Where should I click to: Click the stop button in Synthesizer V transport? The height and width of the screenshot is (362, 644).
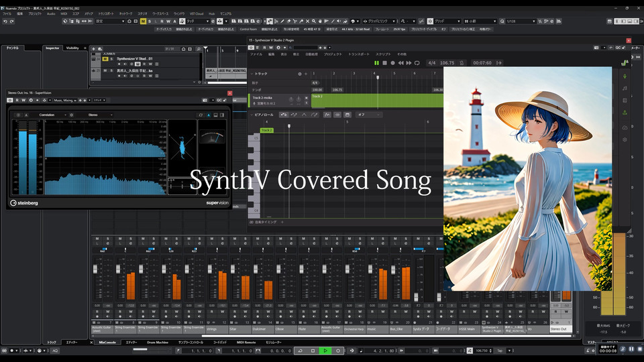384,63
